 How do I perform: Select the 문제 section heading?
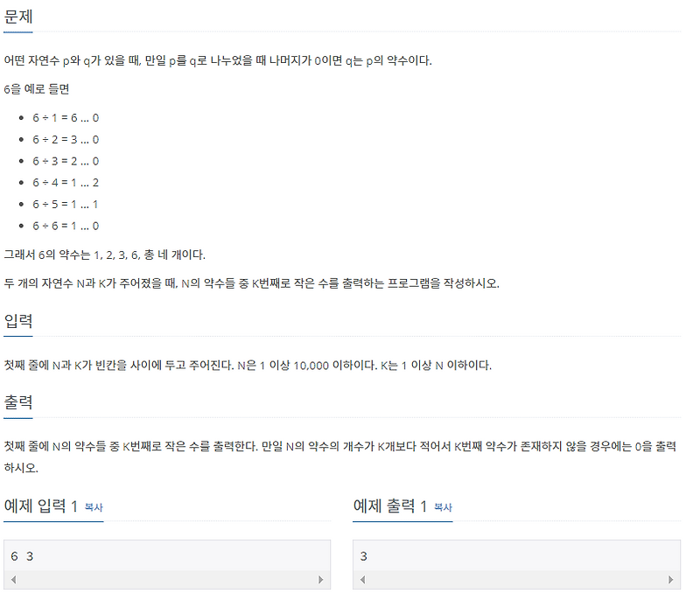tap(19, 16)
